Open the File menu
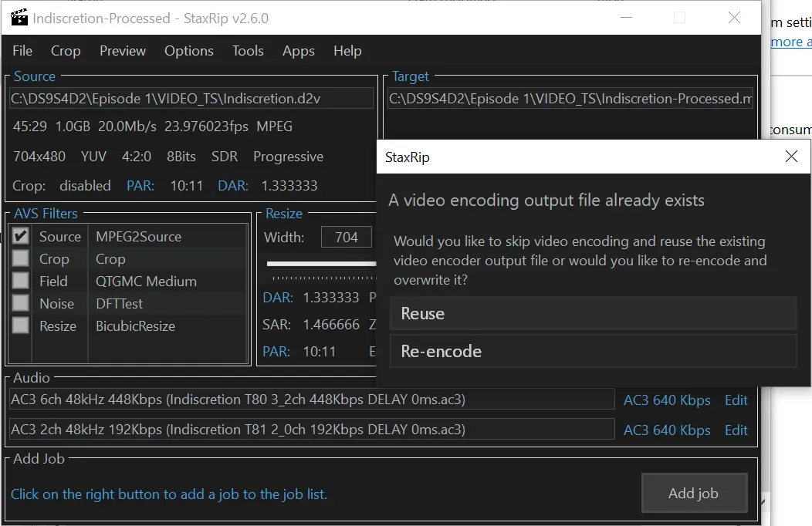Image resolution: width=812 pixels, height=526 pixels. pyautogui.click(x=22, y=51)
